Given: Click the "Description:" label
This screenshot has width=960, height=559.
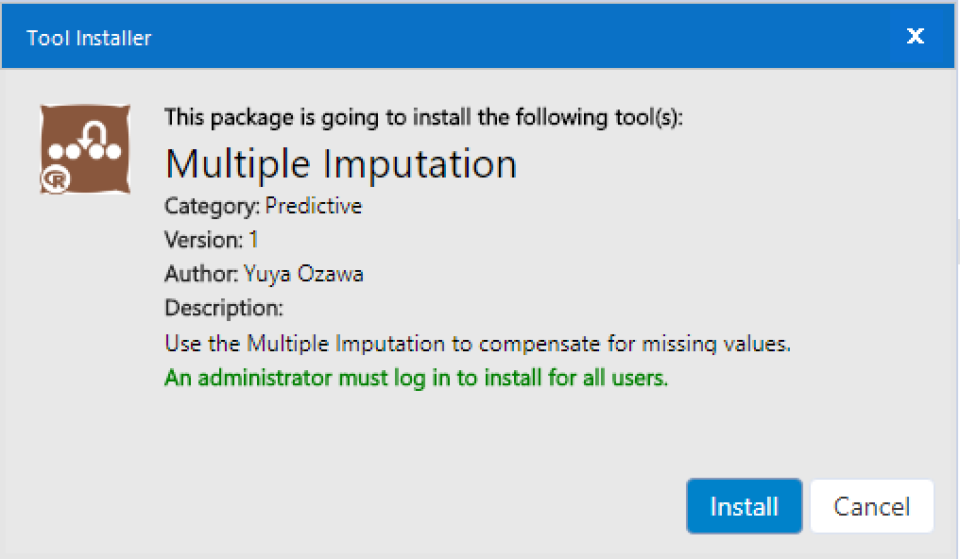Looking at the screenshot, I should [x=224, y=307].
